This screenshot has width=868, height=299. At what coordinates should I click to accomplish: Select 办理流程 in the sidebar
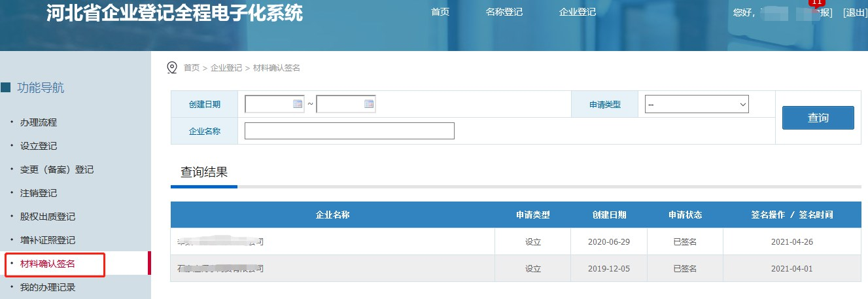click(38, 122)
